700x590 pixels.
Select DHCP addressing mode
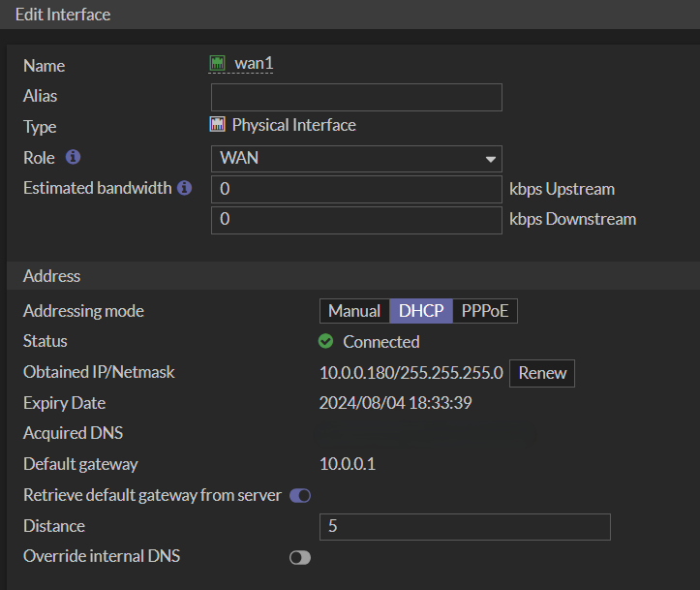pos(421,311)
